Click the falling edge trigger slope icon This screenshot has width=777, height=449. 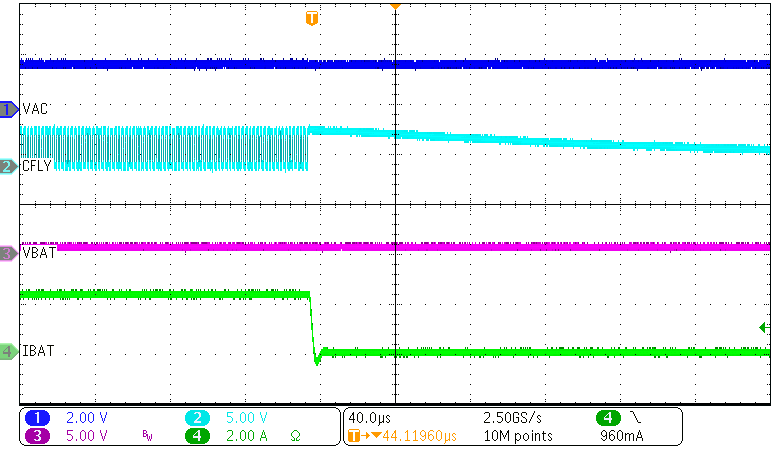pos(635,418)
